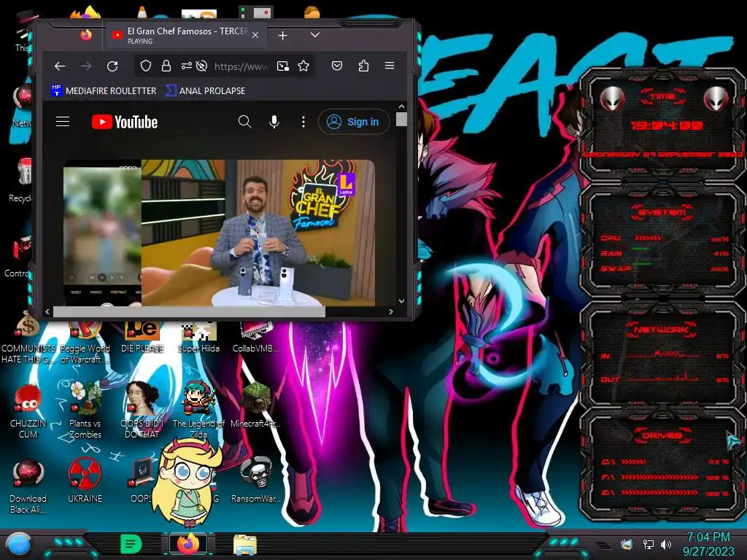Click the horizontal scrollbar thumb
Viewport: 747px width, 560px height.
[189, 311]
